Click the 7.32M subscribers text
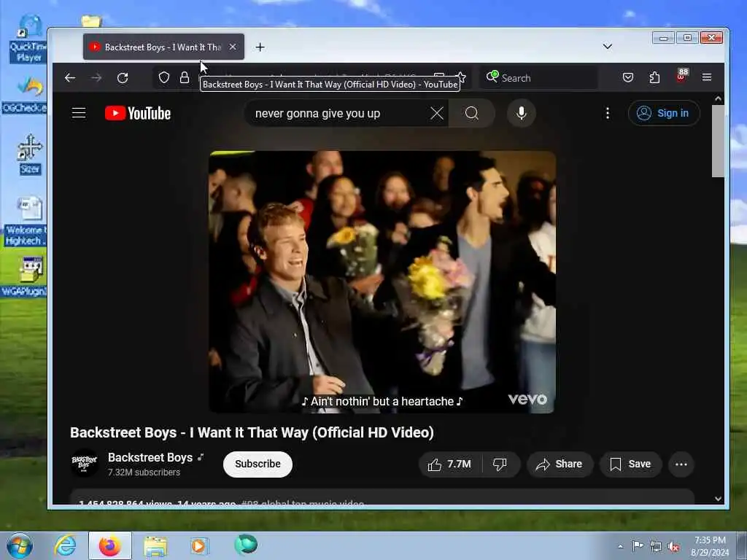This screenshot has width=747, height=560. [144, 472]
